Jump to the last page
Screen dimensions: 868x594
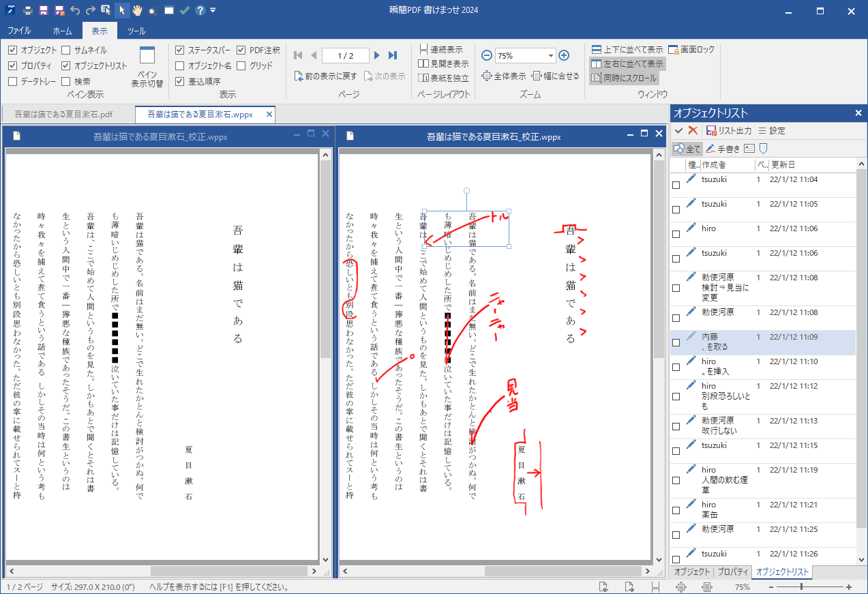tap(393, 55)
